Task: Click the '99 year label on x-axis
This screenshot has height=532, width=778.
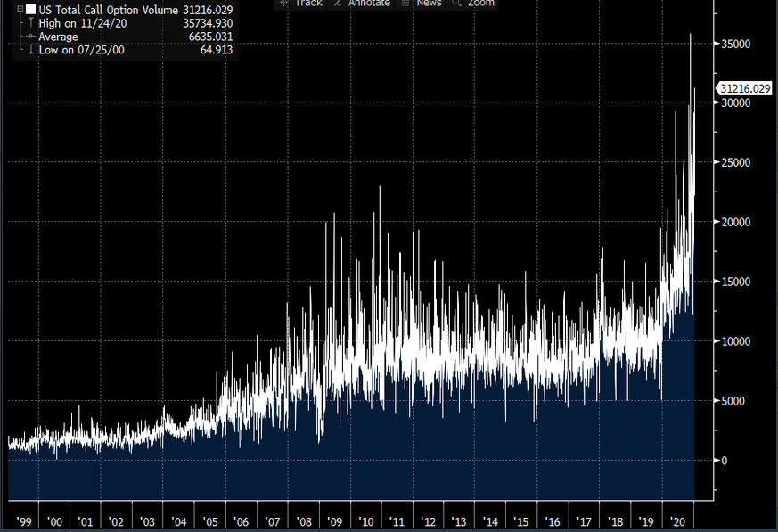Action: 24,522
